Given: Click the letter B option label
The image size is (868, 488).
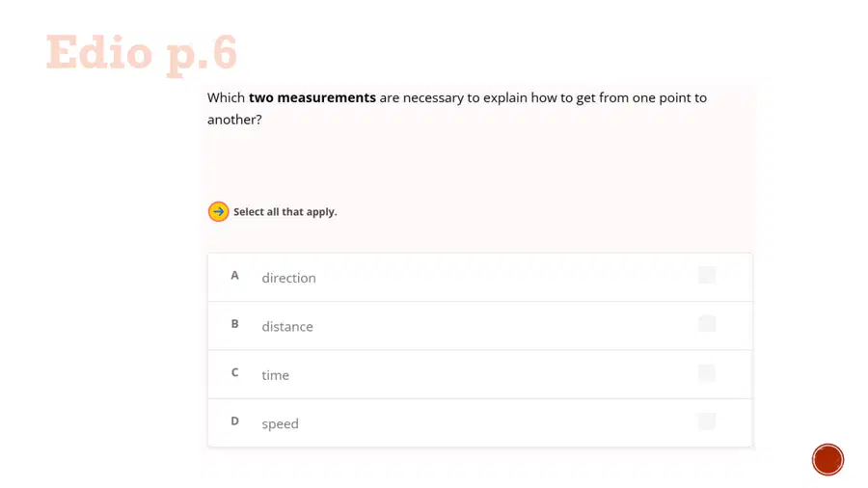Looking at the screenshot, I should tap(234, 324).
